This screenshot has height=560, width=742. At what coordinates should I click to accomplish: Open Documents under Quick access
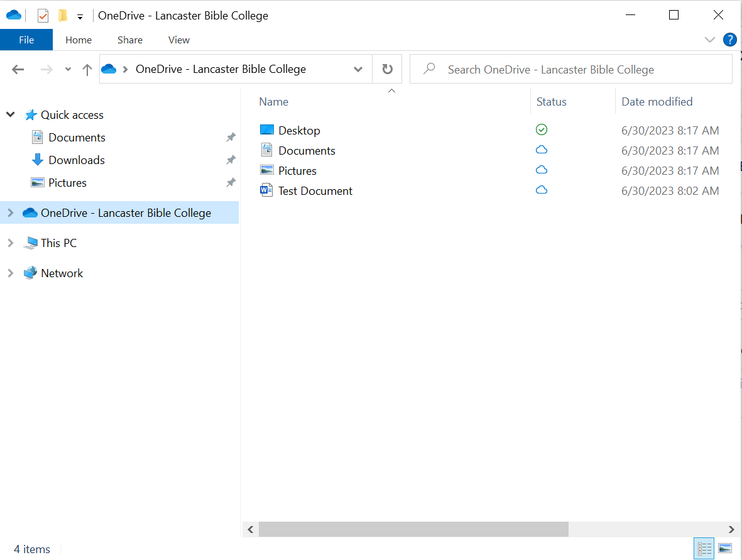[x=77, y=137]
